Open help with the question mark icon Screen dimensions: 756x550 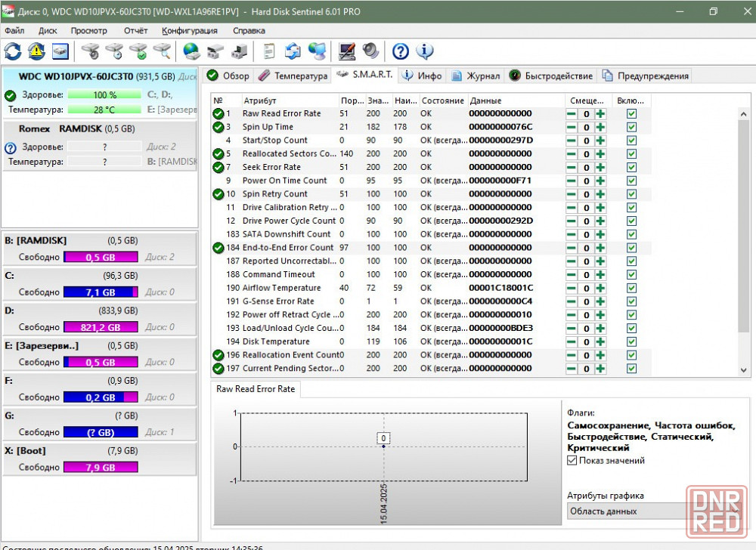click(x=401, y=51)
